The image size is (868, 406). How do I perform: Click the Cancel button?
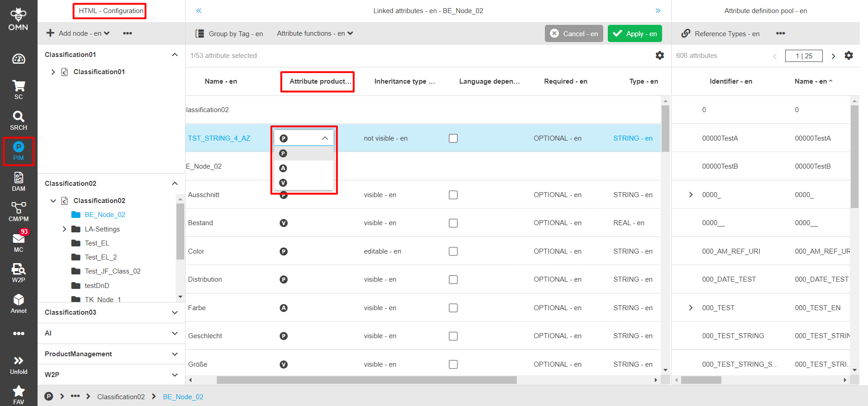pos(574,33)
